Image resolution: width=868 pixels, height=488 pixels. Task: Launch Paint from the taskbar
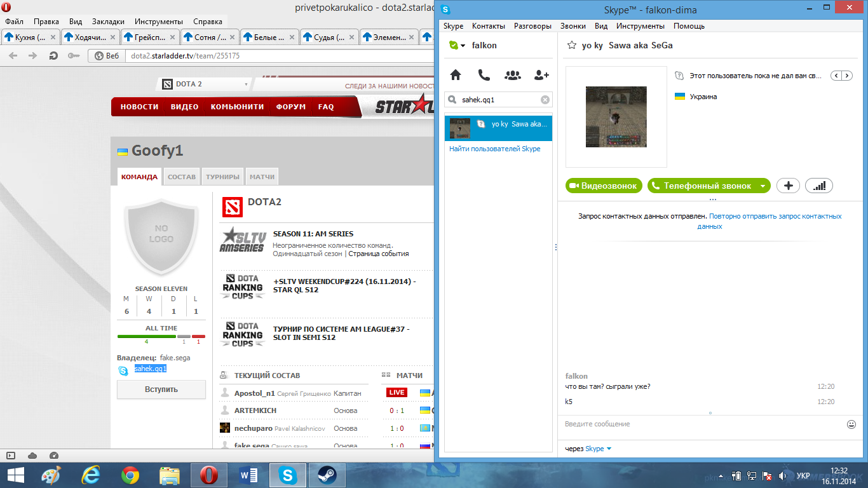click(x=51, y=475)
